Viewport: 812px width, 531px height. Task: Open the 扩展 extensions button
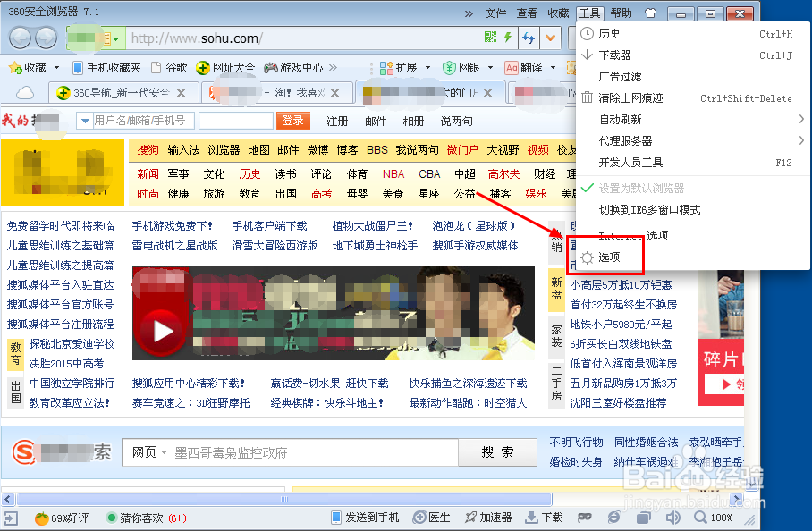click(398, 68)
